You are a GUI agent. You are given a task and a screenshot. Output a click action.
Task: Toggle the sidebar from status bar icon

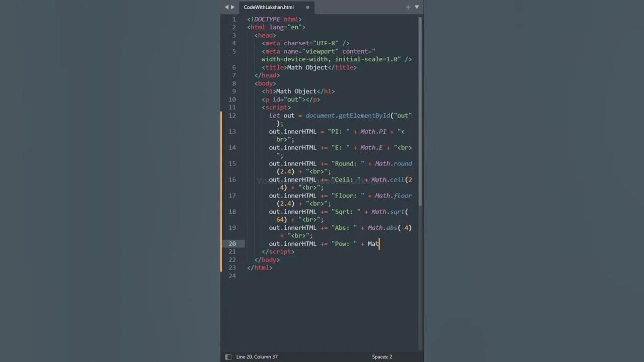[228, 356]
